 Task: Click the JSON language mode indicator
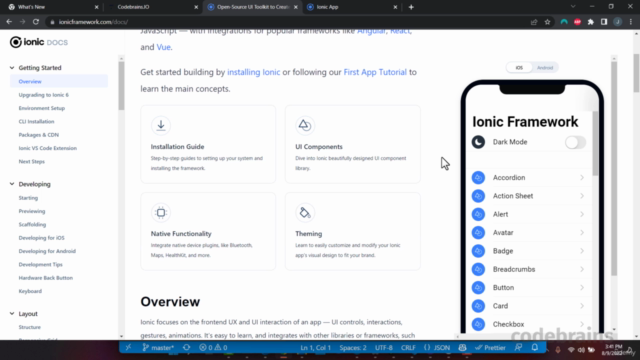(437, 348)
